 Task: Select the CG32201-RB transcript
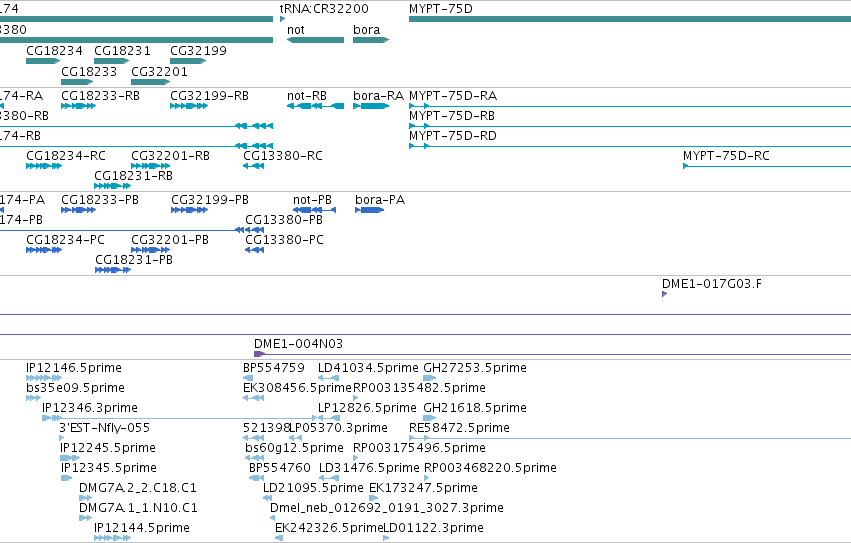pos(151,166)
